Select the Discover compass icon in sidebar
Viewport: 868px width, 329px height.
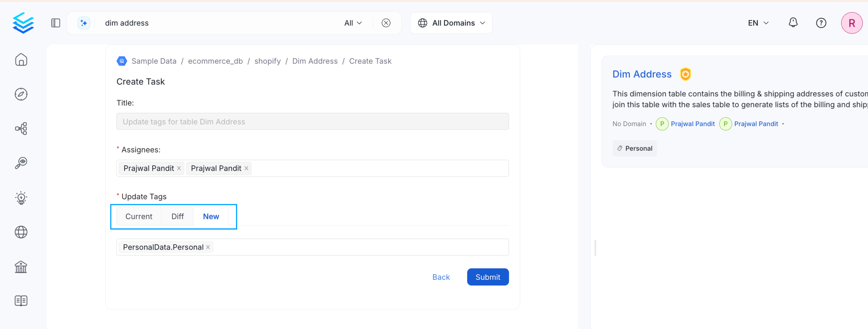21,94
